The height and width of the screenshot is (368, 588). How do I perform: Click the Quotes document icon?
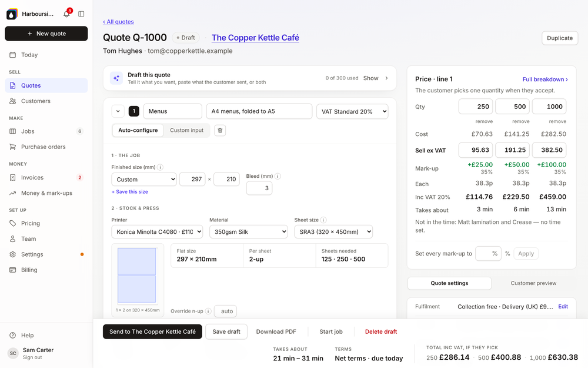(x=13, y=85)
